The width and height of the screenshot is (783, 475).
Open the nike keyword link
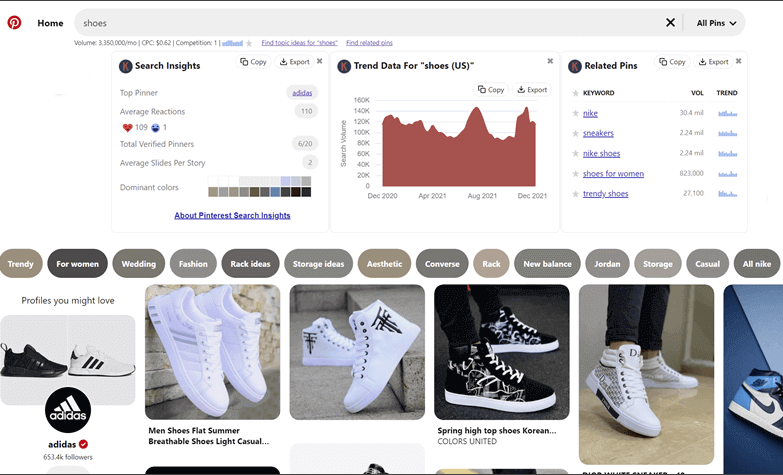point(590,113)
